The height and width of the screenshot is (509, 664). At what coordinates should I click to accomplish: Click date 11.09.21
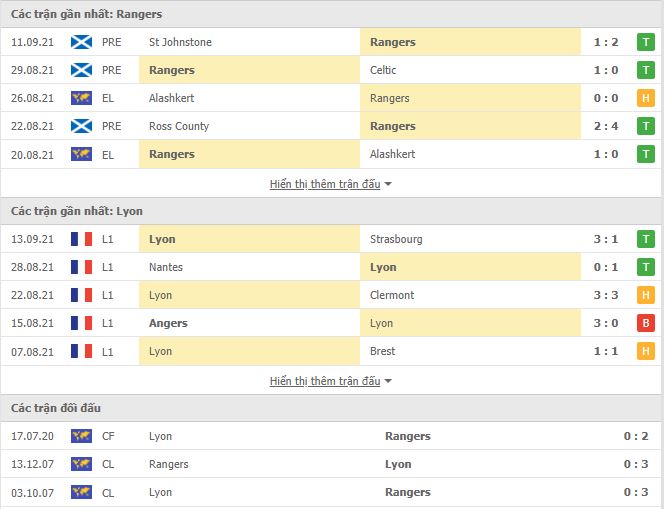33,42
